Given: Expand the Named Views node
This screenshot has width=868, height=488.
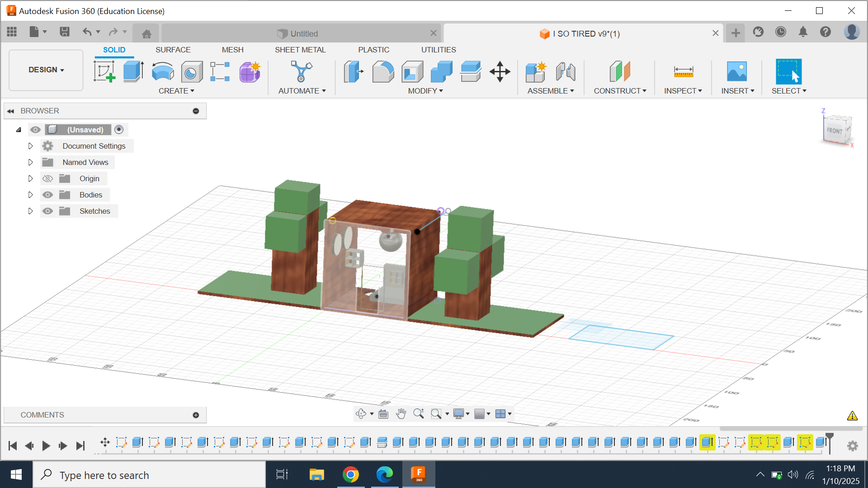Looking at the screenshot, I should point(30,162).
